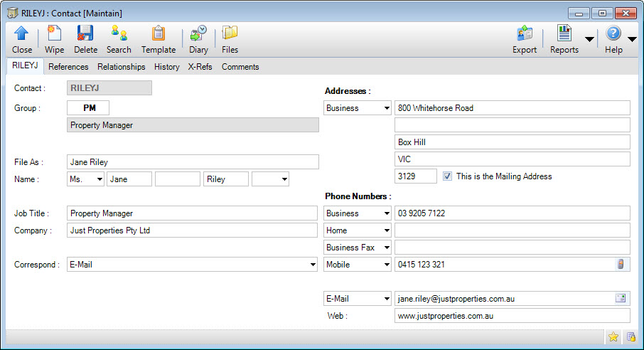Click the Box Hill suburb field
Viewport: 644px width, 350px height.
coord(512,142)
